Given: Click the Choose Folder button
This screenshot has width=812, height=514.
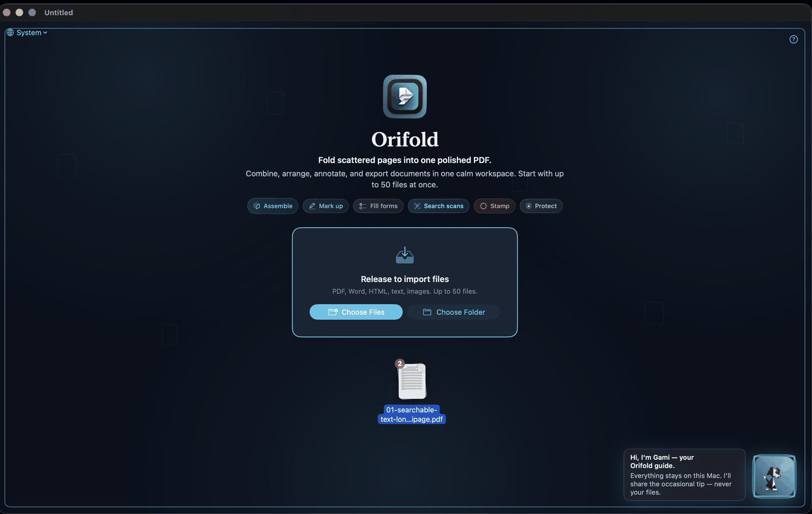Looking at the screenshot, I should [x=454, y=312].
